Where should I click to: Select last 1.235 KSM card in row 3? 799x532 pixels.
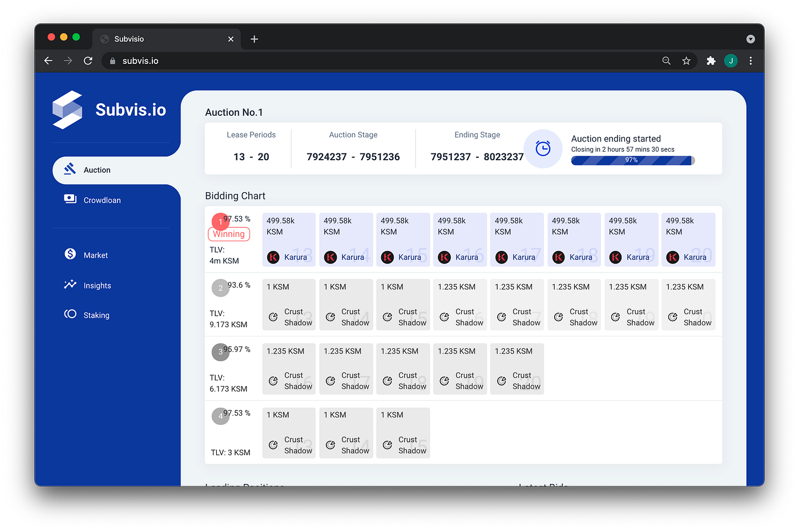pyautogui.click(x=517, y=369)
